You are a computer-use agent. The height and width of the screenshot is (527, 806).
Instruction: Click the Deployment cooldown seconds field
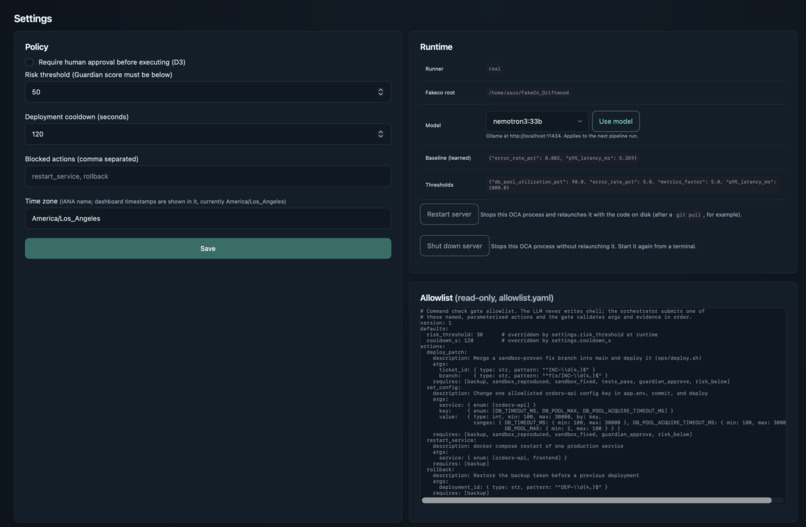208,134
